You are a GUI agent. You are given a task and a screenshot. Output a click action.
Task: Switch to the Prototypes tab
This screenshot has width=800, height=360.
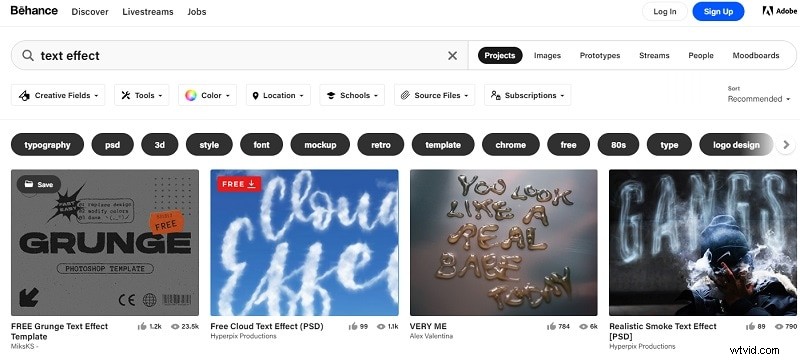[x=600, y=56]
